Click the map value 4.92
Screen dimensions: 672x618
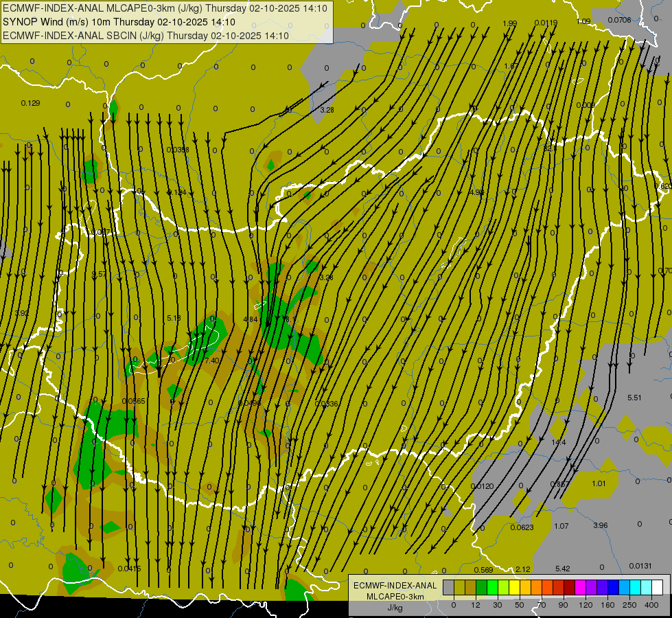pos(476,192)
